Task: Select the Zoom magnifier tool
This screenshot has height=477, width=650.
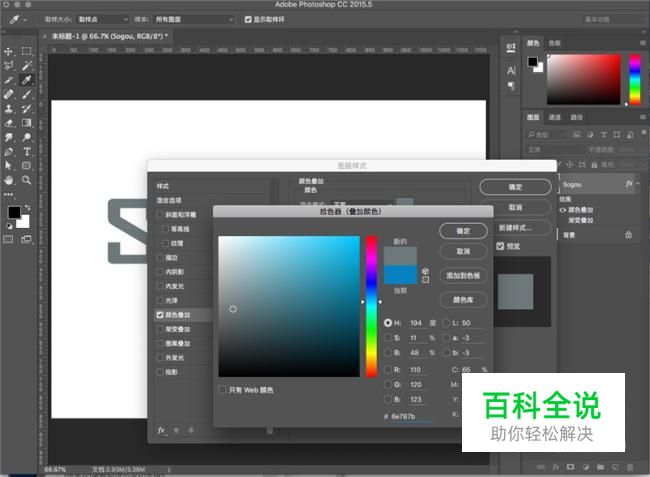Action: [27, 180]
